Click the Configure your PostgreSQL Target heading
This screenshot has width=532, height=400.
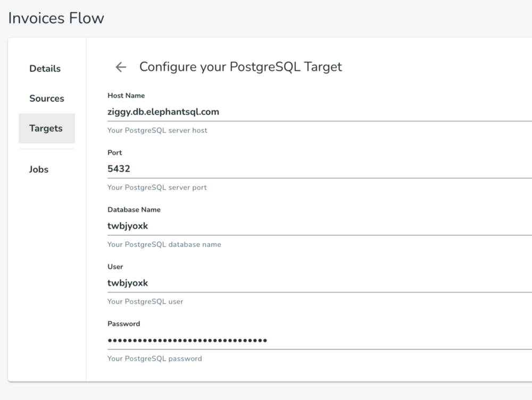click(x=240, y=67)
